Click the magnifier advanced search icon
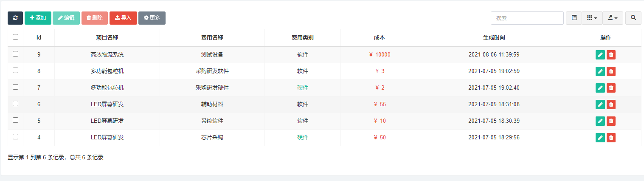This screenshot has width=644, height=181. click(633, 18)
